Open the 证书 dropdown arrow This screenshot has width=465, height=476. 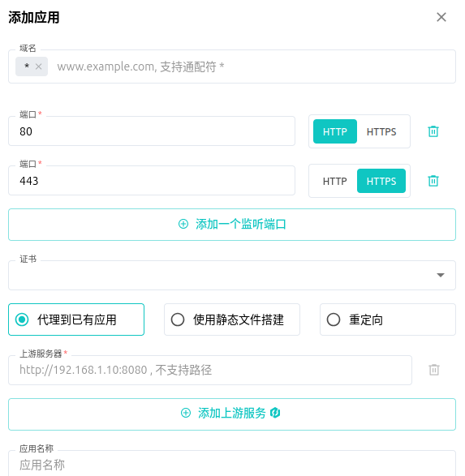[441, 275]
